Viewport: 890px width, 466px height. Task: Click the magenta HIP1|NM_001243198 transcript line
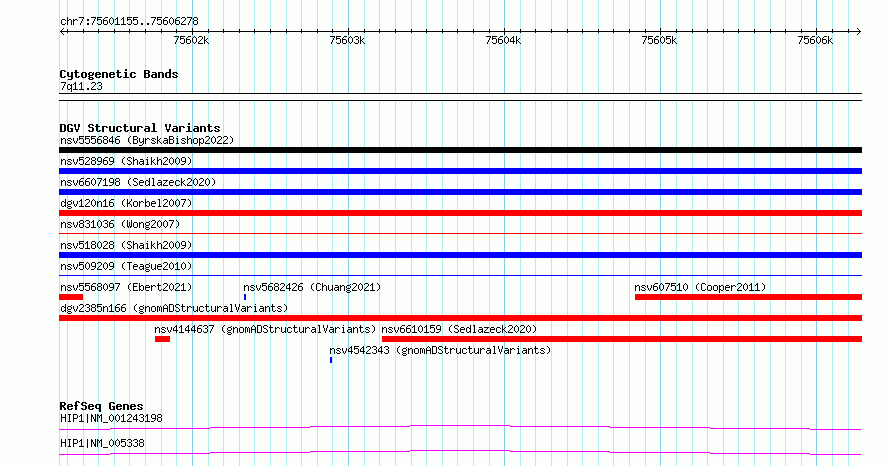460,427
